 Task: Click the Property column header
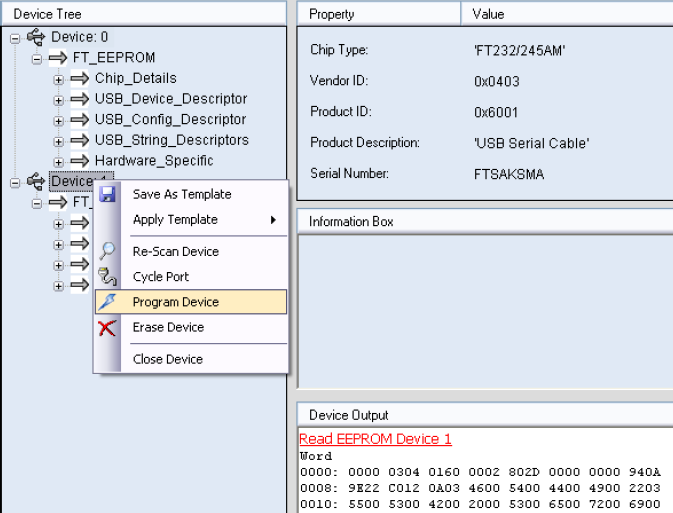[379, 14]
